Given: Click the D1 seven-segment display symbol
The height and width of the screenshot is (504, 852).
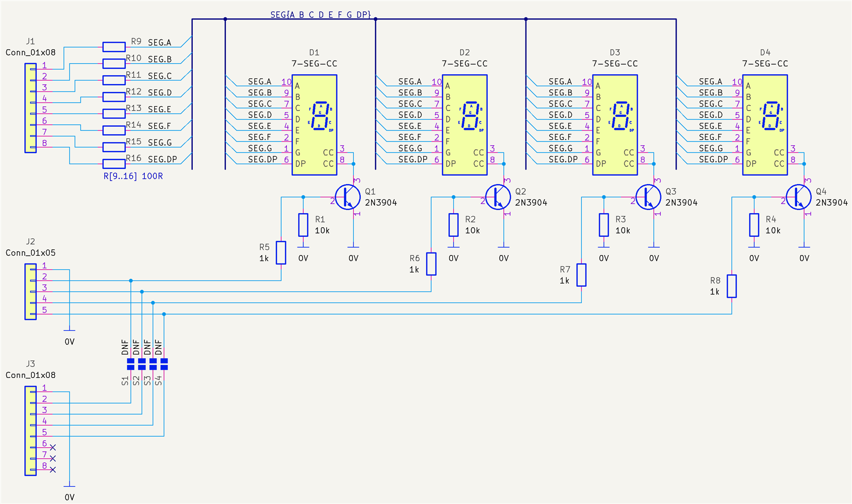Looking at the screenshot, I should [x=314, y=125].
